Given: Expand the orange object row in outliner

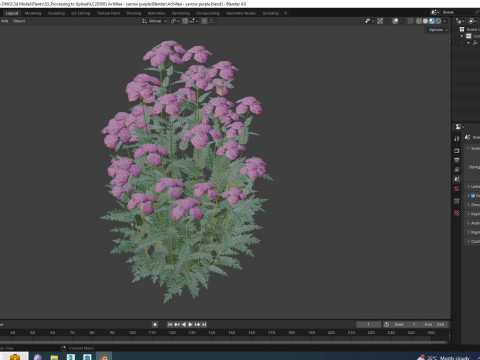Looking at the screenshot, I should 468,43.
